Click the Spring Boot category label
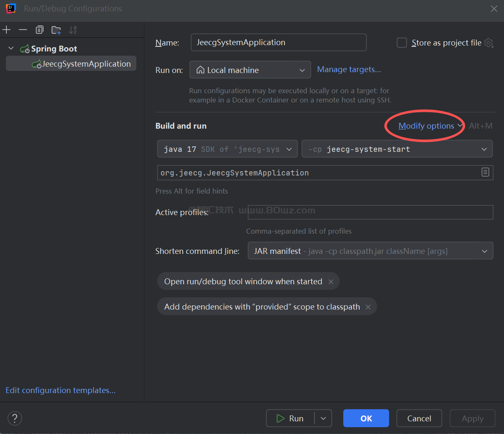The image size is (504, 434). (54, 49)
